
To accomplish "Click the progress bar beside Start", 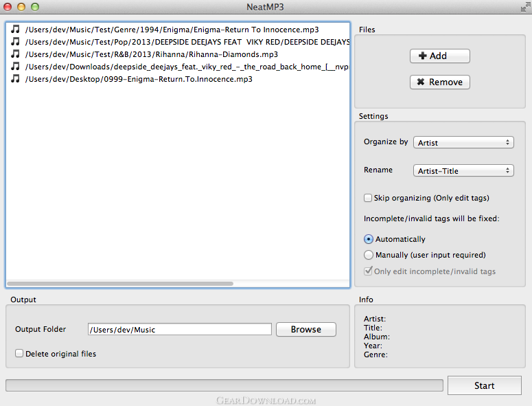I will point(224,385).
